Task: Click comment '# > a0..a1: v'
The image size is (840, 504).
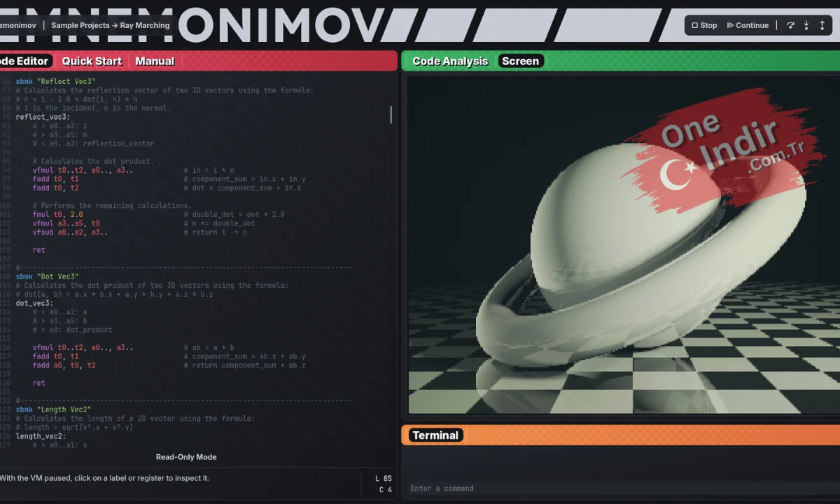Action: [59, 444]
